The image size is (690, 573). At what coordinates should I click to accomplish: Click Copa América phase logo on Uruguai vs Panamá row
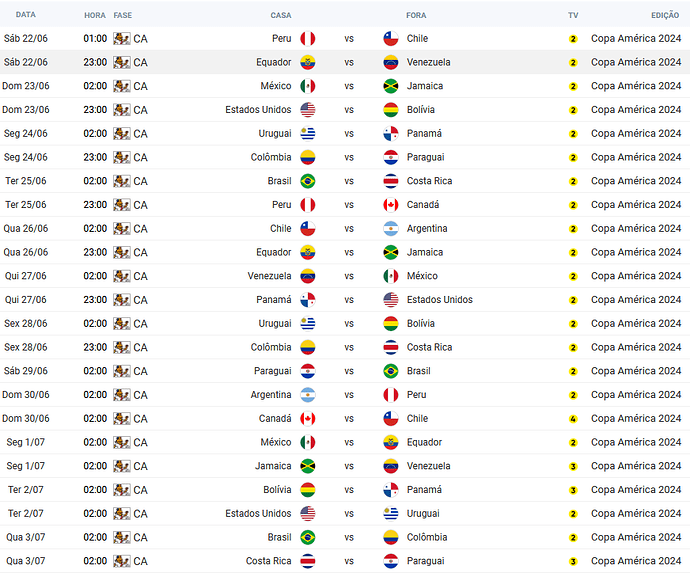tap(121, 134)
